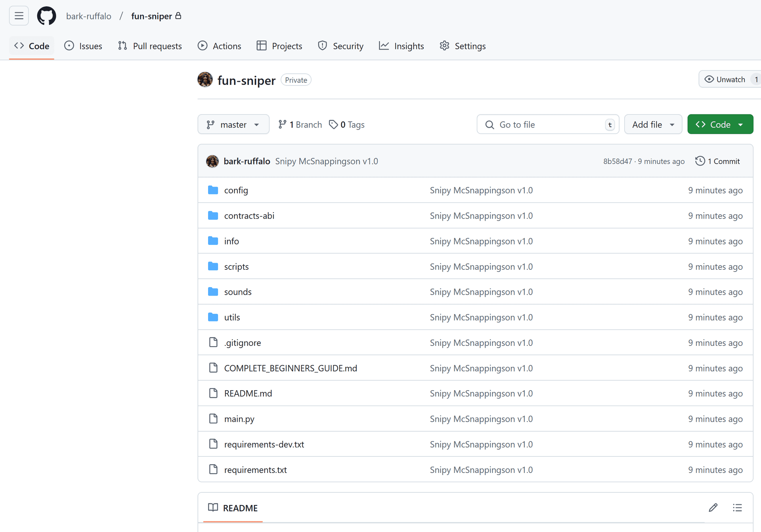Open the COMPLETE_BEGINNERS_GUIDE.md file
761x532 pixels.
290,368
